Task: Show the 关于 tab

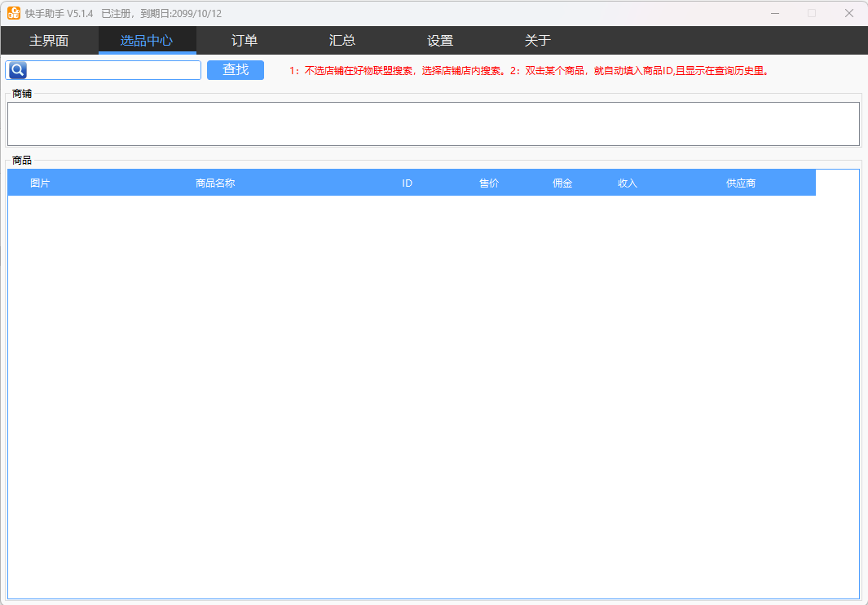Action: (x=538, y=41)
